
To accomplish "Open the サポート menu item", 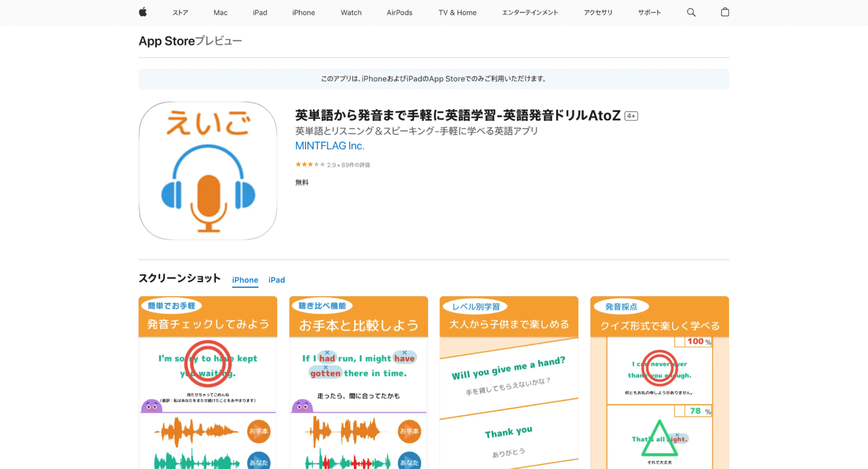I will point(649,13).
